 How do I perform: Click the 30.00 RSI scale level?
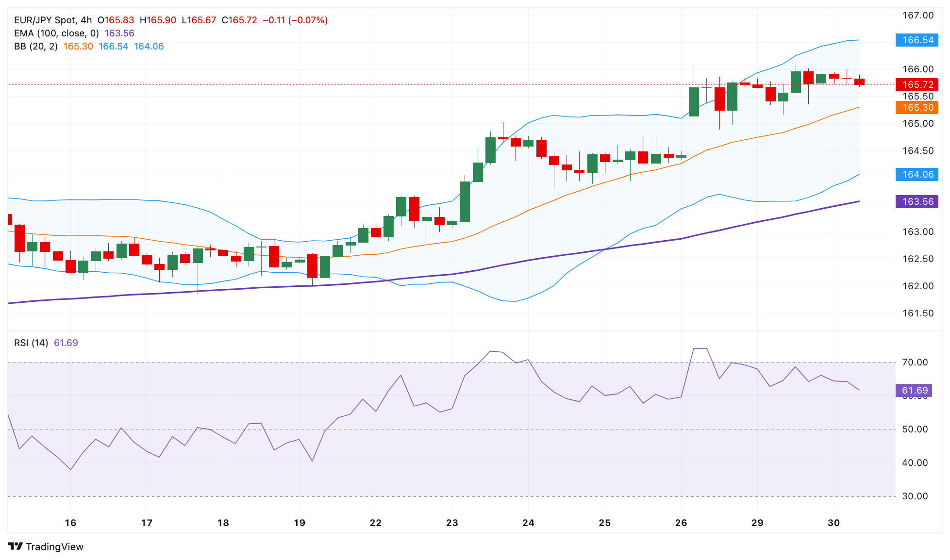[x=915, y=496]
